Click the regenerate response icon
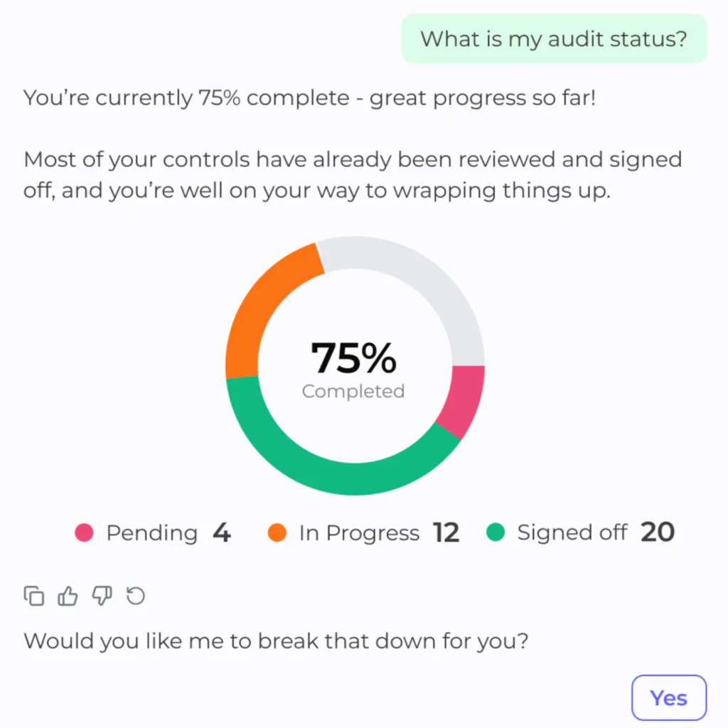Image resolution: width=728 pixels, height=728 pixels. coord(135,596)
